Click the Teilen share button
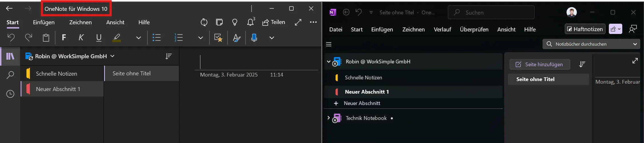This screenshot has height=143, width=644. point(274,22)
